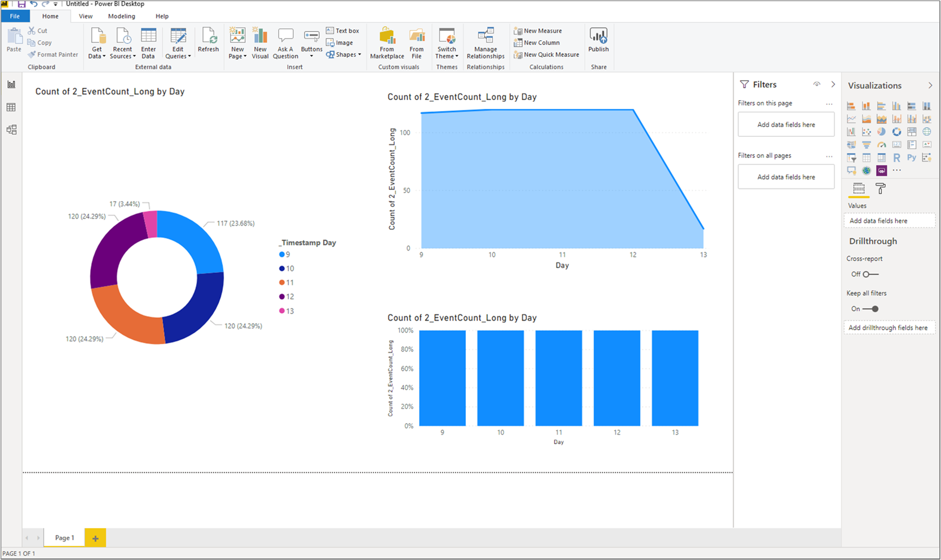Select treemap visualization
The height and width of the screenshot is (560, 941).
(x=912, y=131)
